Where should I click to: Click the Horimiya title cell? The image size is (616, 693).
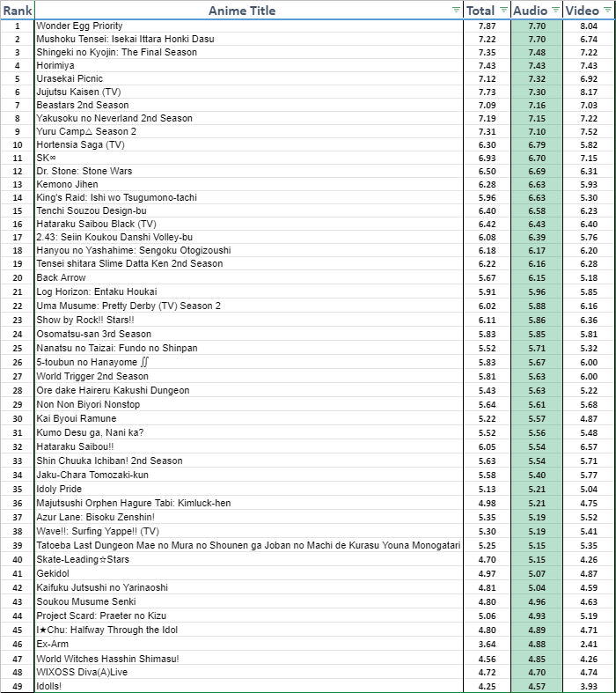pos(57,66)
